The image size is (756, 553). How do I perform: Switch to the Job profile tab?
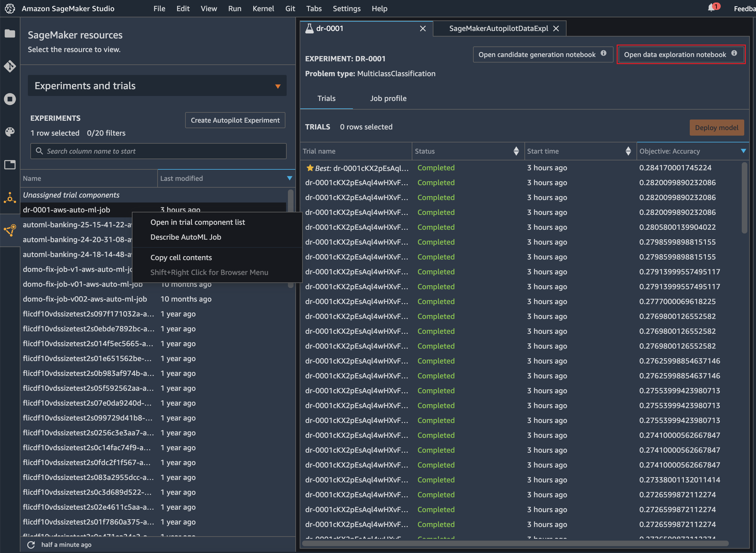click(388, 98)
